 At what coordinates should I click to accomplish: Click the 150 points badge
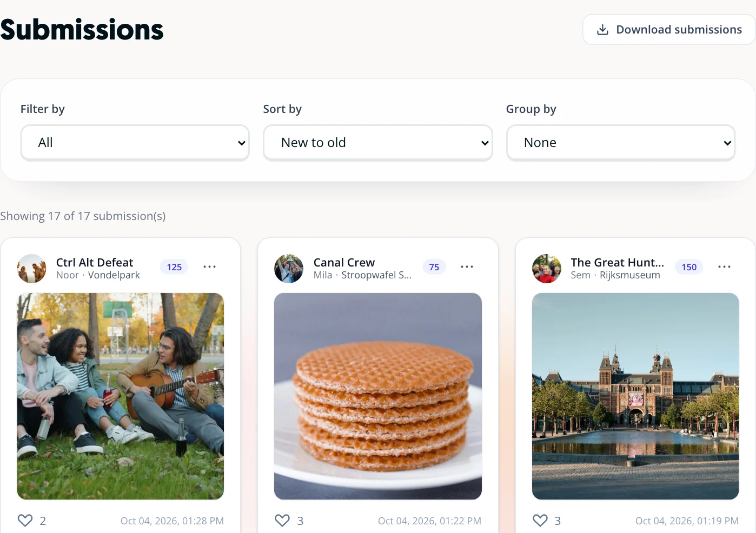[x=689, y=267]
